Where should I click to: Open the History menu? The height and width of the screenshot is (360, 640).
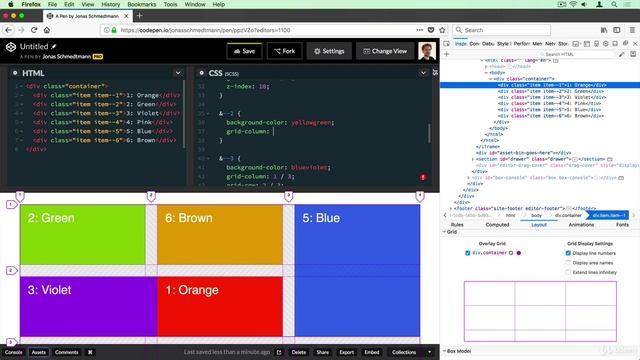click(x=111, y=4)
